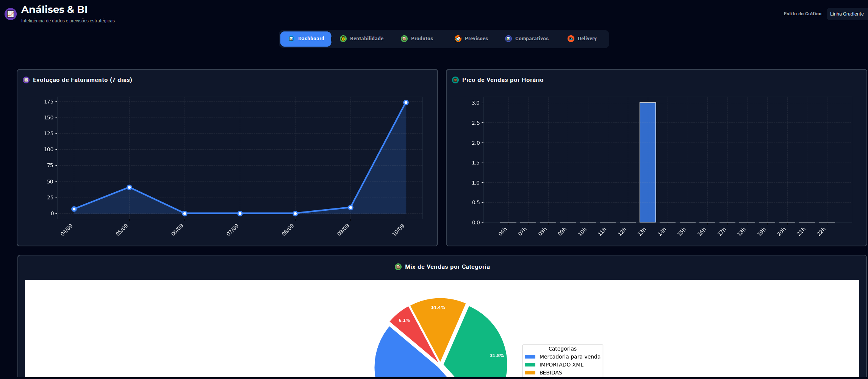Viewport: 868px width, 379px height.
Task: Click the Estilo do Gráfico label
Action: [803, 14]
